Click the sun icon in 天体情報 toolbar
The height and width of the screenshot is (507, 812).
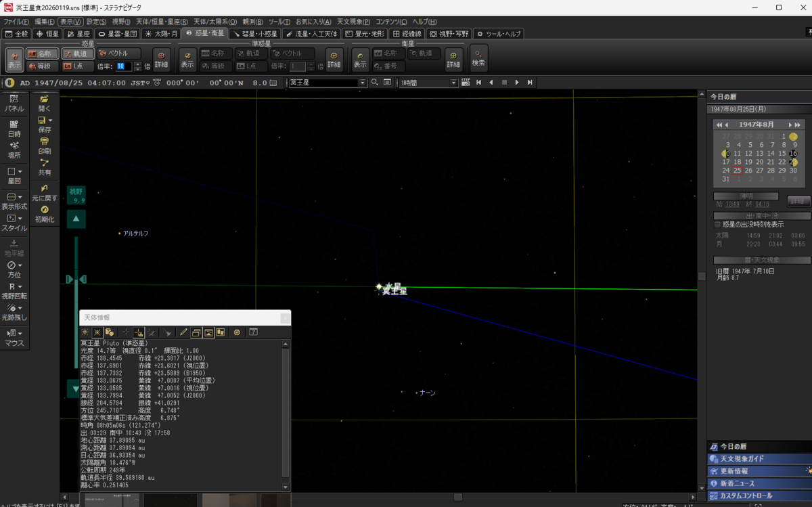pyautogui.click(x=85, y=332)
